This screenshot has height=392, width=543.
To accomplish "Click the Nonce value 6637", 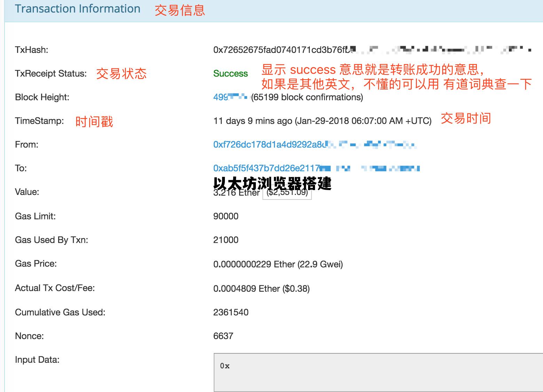I will [x=223, y=336].
